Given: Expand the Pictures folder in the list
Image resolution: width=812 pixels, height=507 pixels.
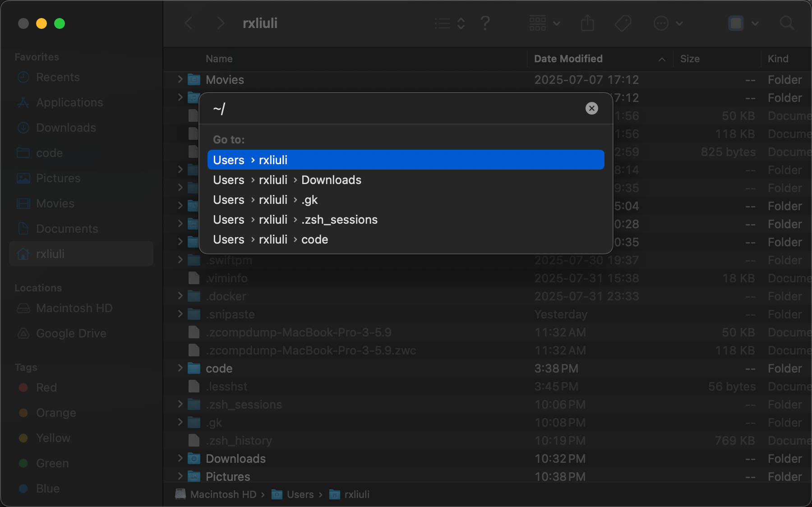Looking at the screenshot, I should [x=180, y=476].
